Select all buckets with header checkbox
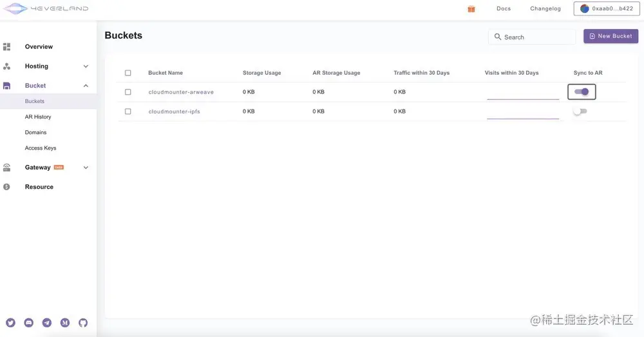 click(128, 73)
